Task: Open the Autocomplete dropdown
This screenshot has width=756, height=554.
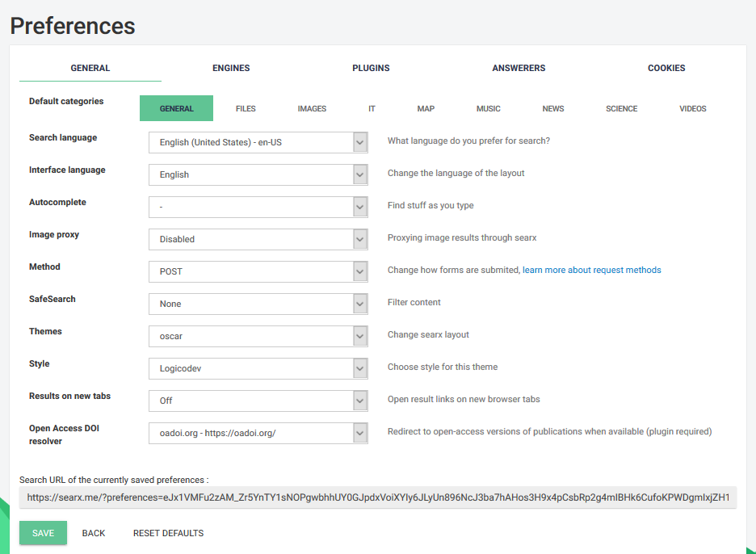Action: tap(258, 207)
